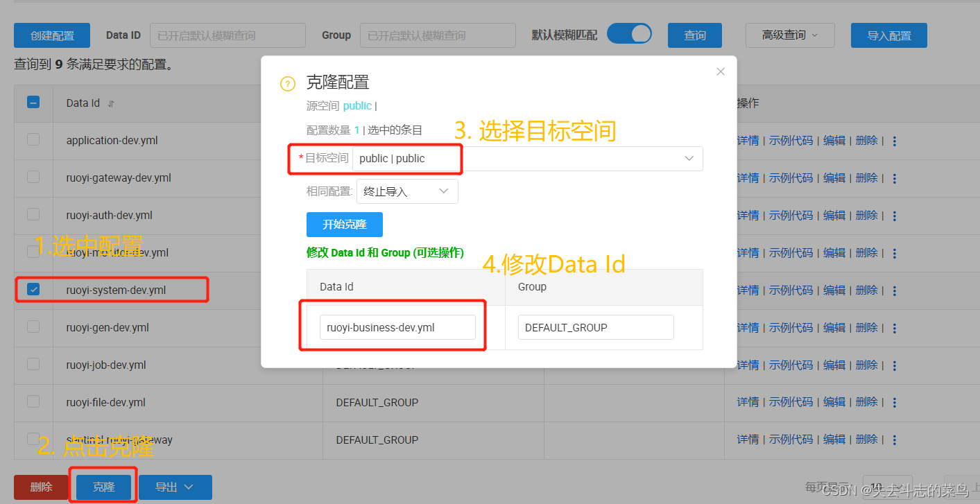Screen dimensions: 980x504
Task: Click the public source namespace link
Action: [x=357, y=106]
